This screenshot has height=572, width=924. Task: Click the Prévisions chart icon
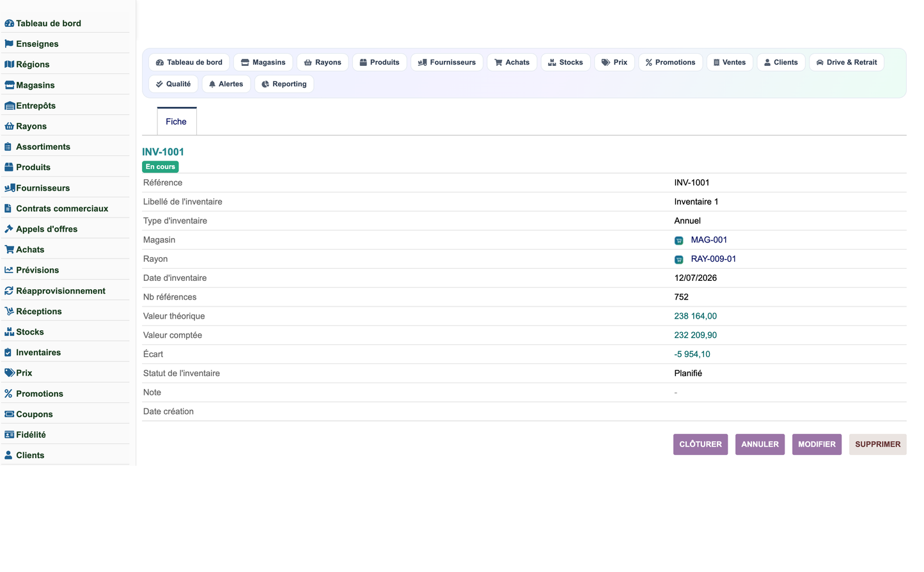[x=9, y=270]
